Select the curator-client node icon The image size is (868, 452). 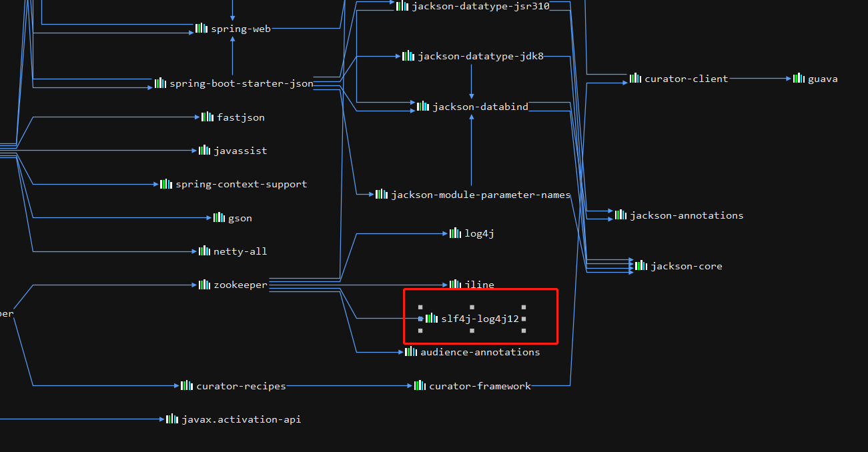(634, 78)
